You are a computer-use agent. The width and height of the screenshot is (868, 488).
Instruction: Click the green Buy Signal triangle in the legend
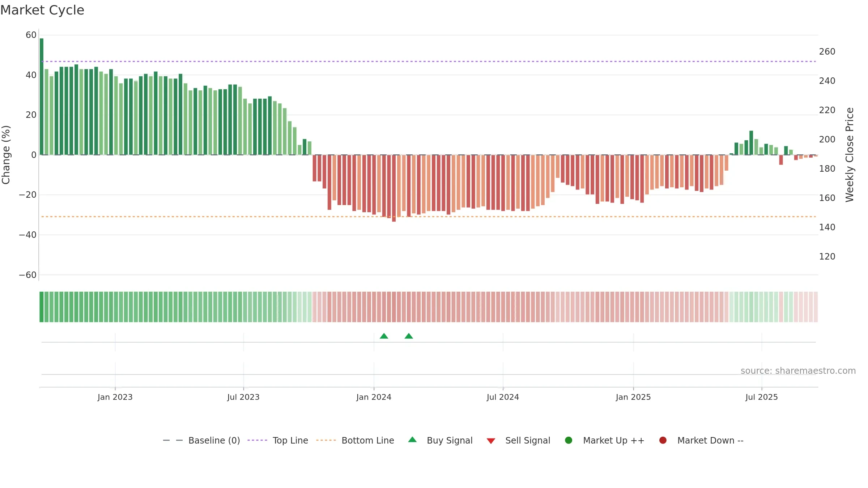click(412, 440)
